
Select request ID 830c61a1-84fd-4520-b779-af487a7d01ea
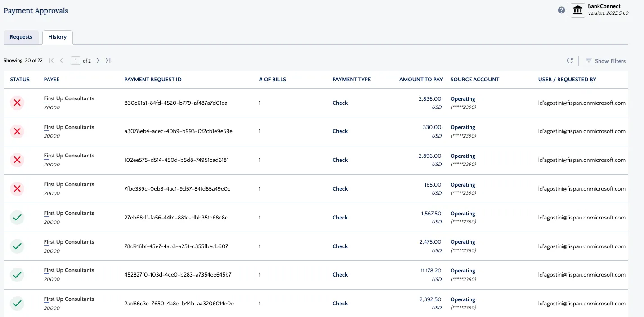tap(176, 103)
